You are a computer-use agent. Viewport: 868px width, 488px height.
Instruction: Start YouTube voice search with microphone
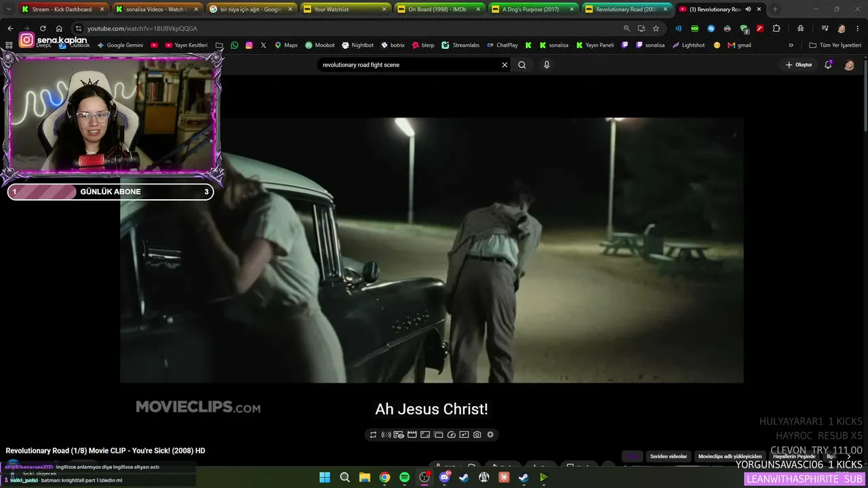[x=547, y=65]
